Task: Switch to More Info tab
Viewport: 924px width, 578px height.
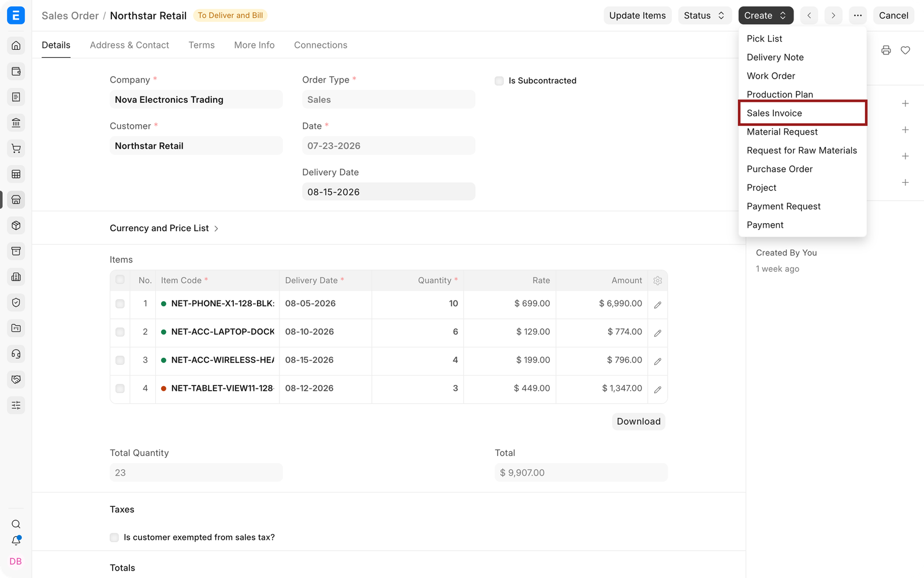Action: click(254, 45)
